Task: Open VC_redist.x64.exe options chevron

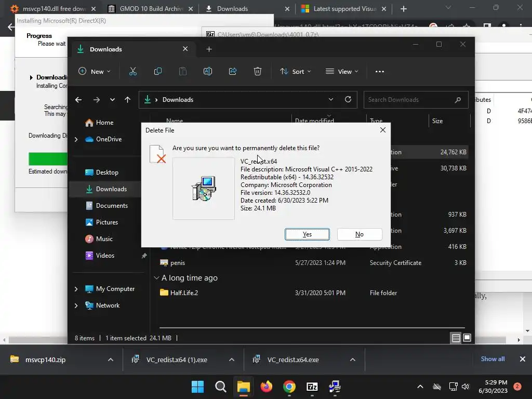Action: 353,360
